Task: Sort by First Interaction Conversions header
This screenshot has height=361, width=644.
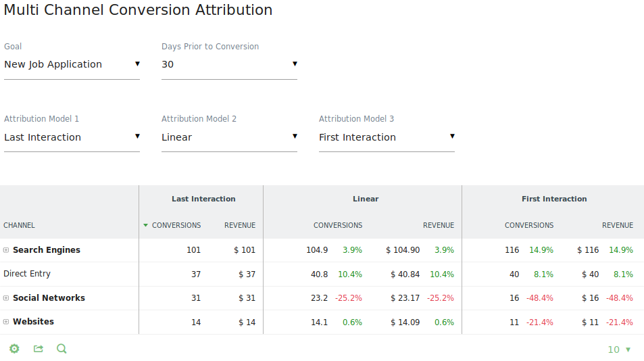Action: click(x=529, y=225)
